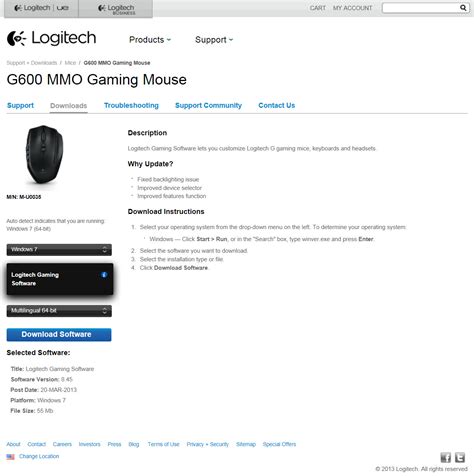The height and width of the screenshot is (476, 474).
Task: Click the Logitech logo
Action: (52, 38)
